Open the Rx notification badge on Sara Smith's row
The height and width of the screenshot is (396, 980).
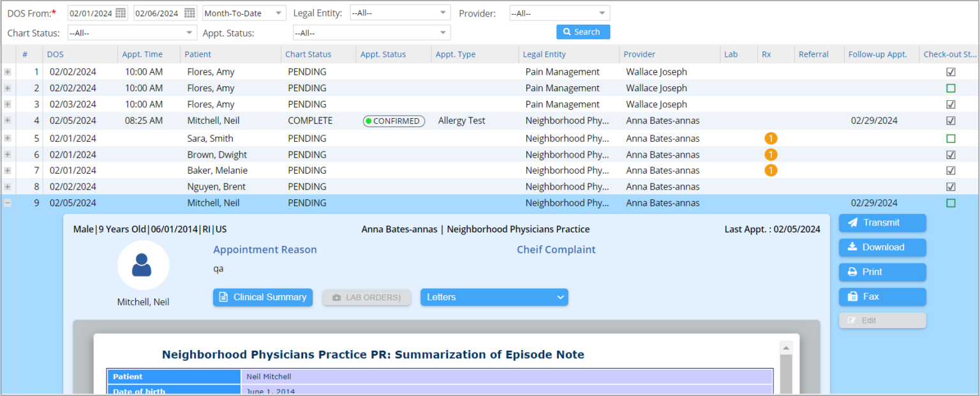(771, 138)
